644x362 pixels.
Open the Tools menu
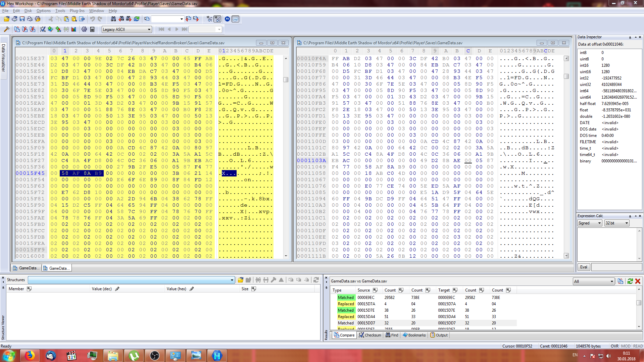point(60,11)
